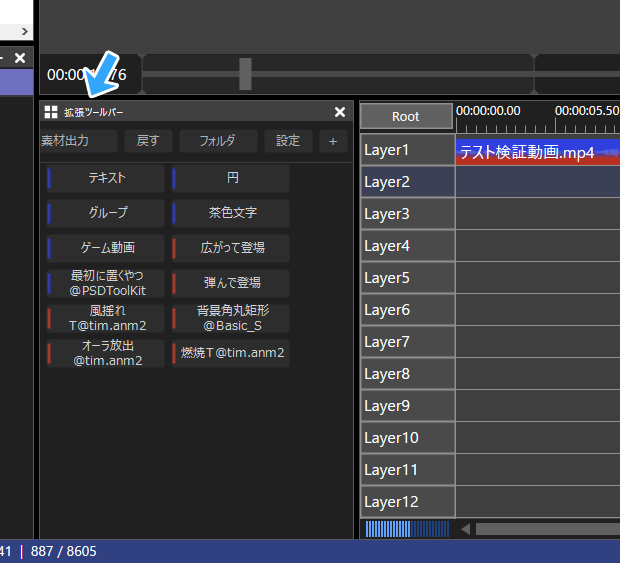This screenshot has width=620, height=563.
Task: Toggle the Layer4 header
Action: point(408,246)
